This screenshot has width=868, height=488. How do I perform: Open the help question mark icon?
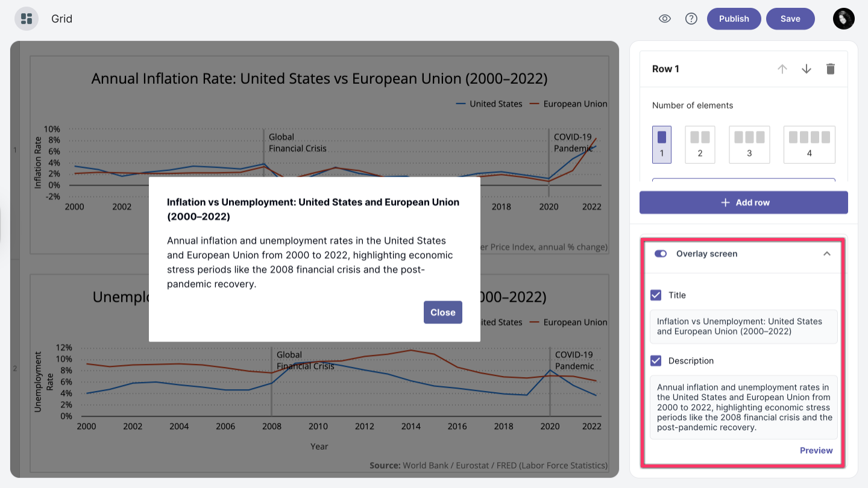[x=691, y=19]
